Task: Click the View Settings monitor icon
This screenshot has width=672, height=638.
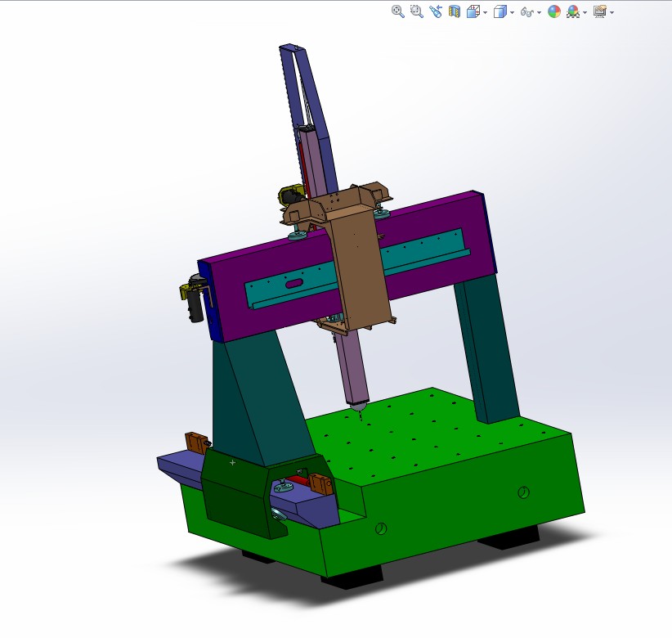Action: click(600, 11)
